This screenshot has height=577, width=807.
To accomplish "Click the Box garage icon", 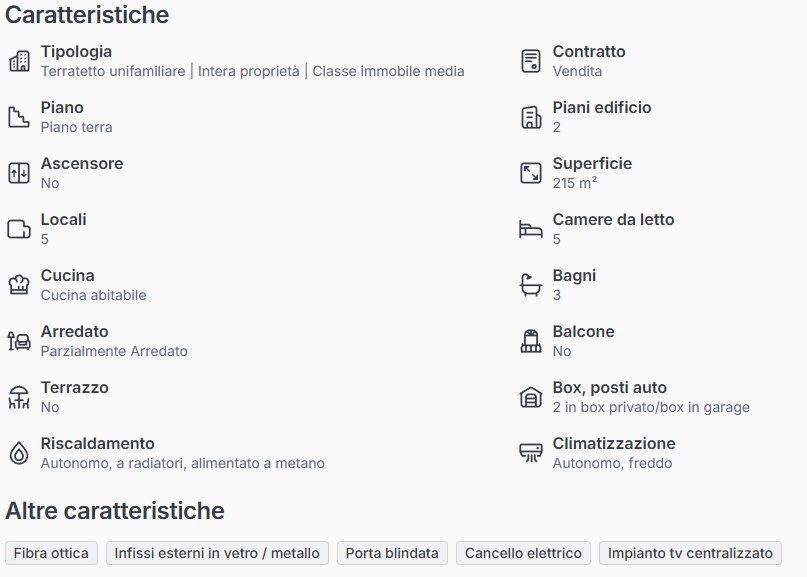I will [x=531, y=397].
